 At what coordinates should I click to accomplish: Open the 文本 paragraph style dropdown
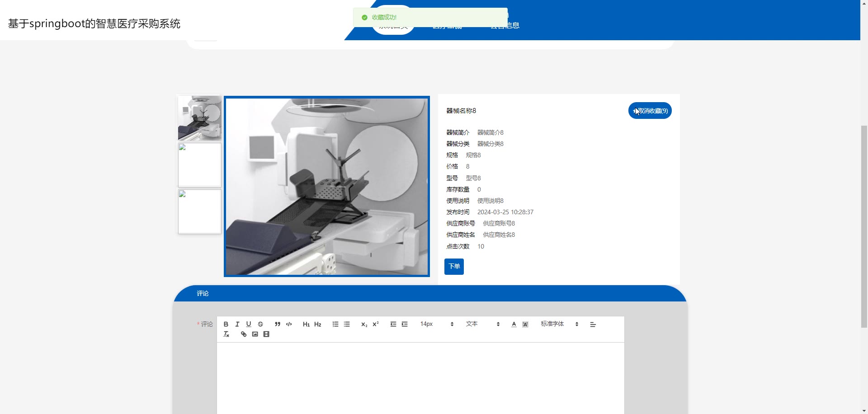pos(482,324)
